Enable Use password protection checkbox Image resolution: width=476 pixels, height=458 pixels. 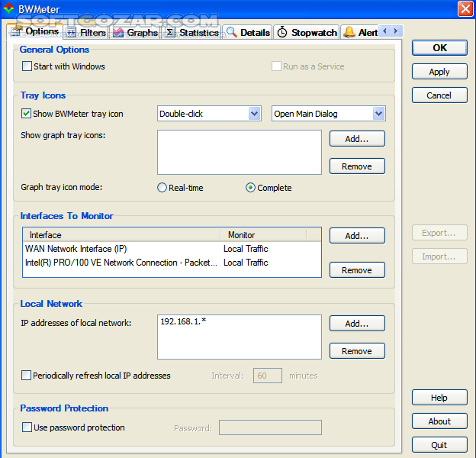[x=27, y=427]
